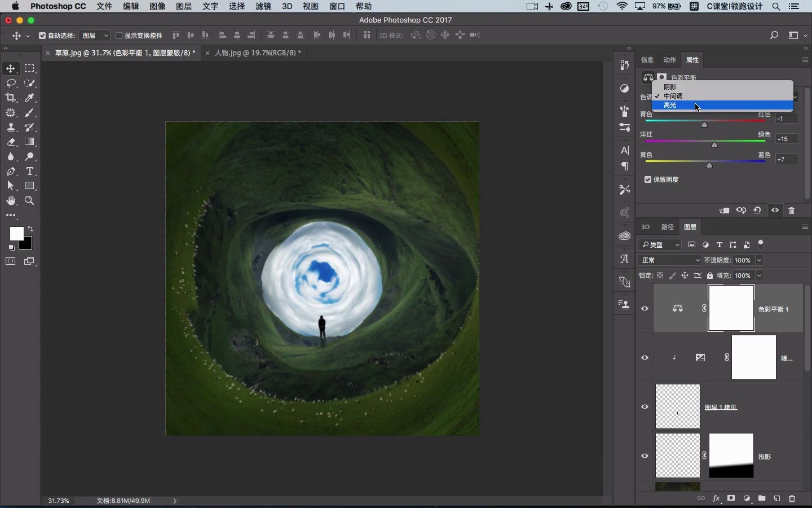The width and height of the screenshot is (812, 508).
Task: Select the Pen tool
Action: 11,171
